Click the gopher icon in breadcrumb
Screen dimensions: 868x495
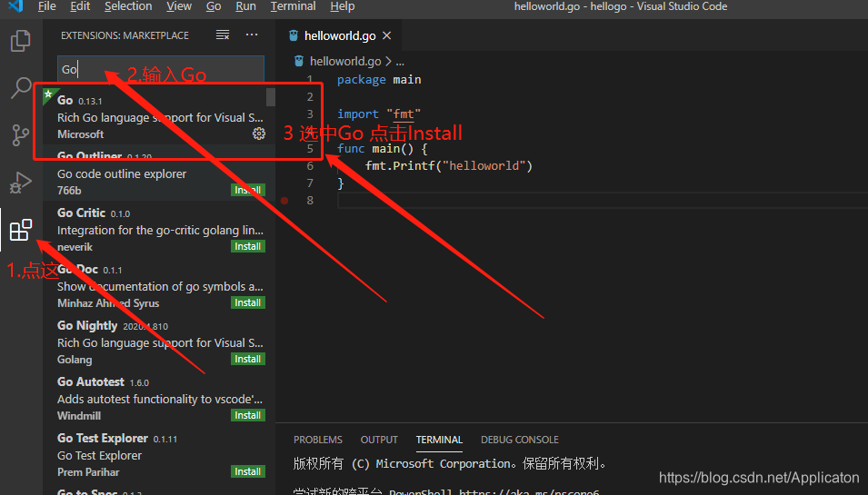(x=299, y=61)
